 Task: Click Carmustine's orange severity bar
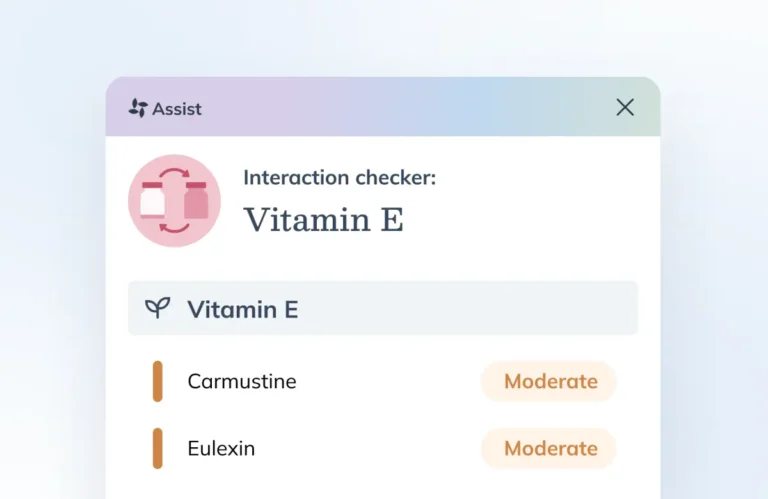click(x=157, y=381)
